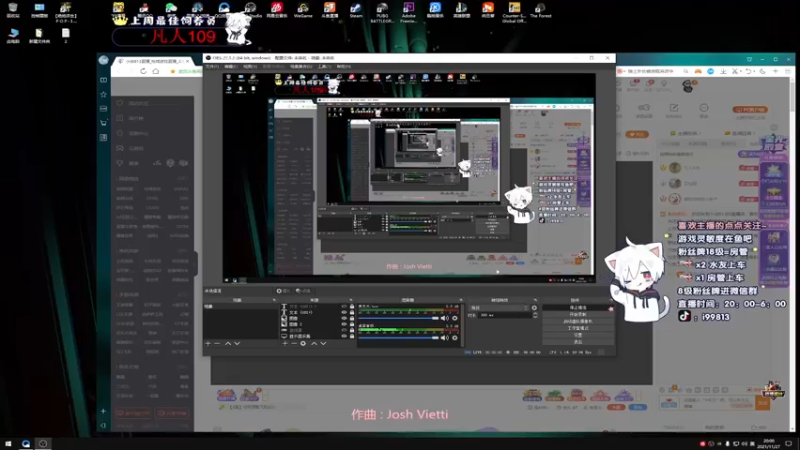The width and height of the screenshot is (800, 450).
Task: Open Steam from the desktop icons
Action: coord(356,10)
